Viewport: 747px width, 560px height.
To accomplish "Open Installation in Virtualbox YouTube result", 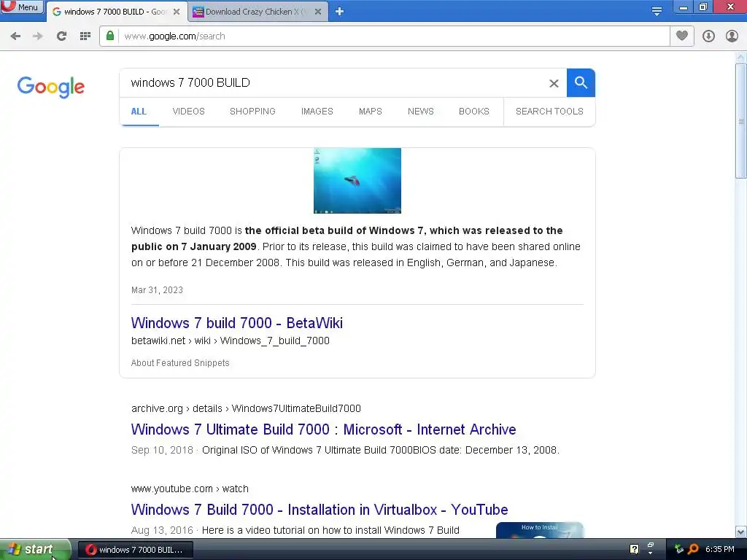I will (320, 510).
